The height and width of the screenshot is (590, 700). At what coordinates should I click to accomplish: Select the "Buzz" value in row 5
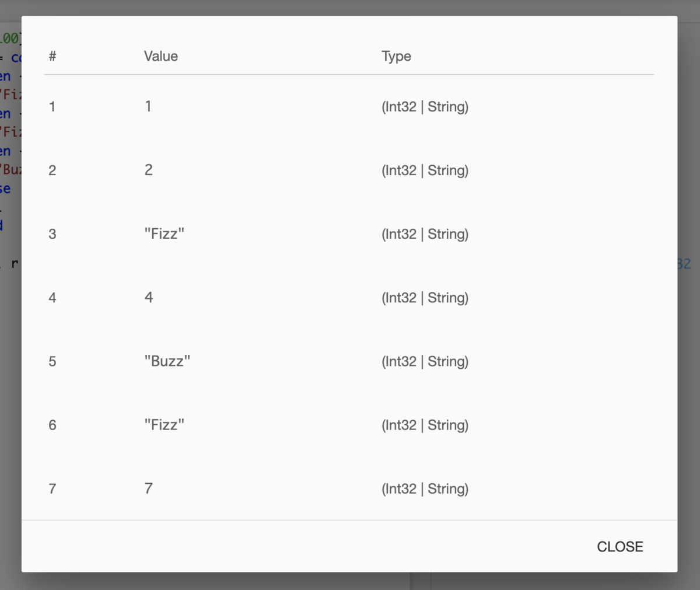(167, 361)
